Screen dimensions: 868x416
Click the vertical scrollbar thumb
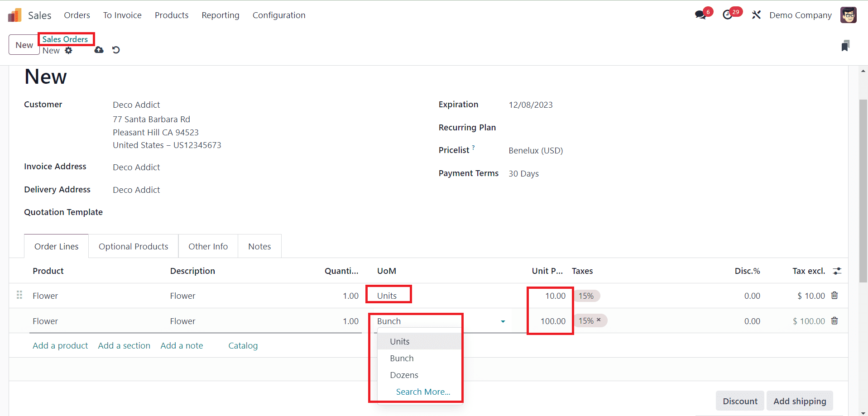coord(863,190)
